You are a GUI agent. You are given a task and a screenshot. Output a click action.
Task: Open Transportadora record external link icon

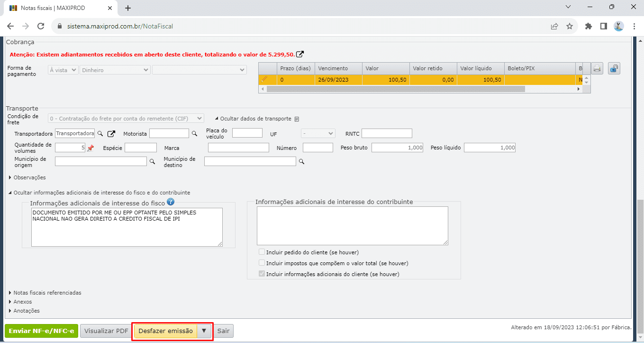click(111, 134)
